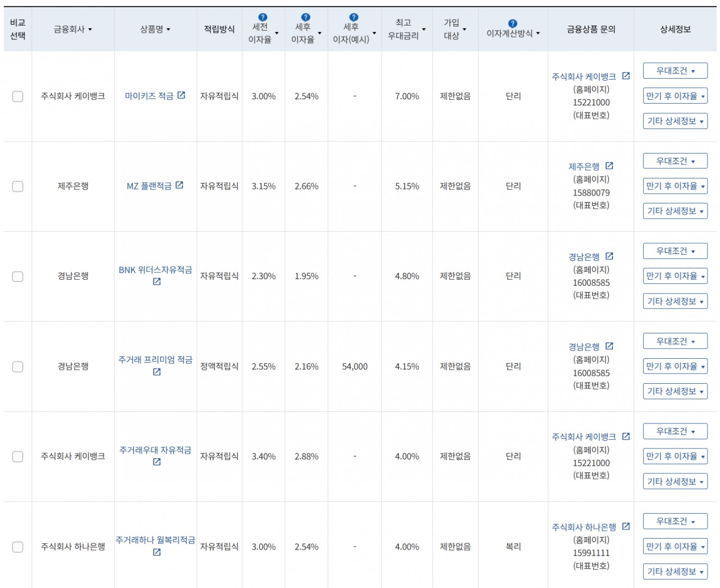This screenshot has height=588, width=720.
Task: Open the 마이키즈 적금 product link
Action: [149, 96]
